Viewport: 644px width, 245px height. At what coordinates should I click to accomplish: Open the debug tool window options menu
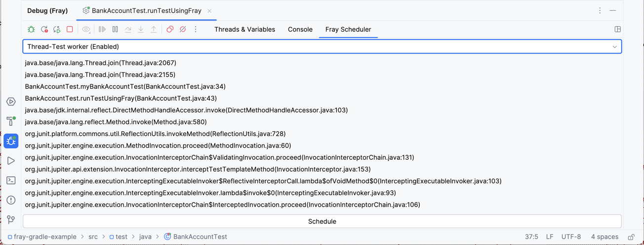(x=600, y=10)
